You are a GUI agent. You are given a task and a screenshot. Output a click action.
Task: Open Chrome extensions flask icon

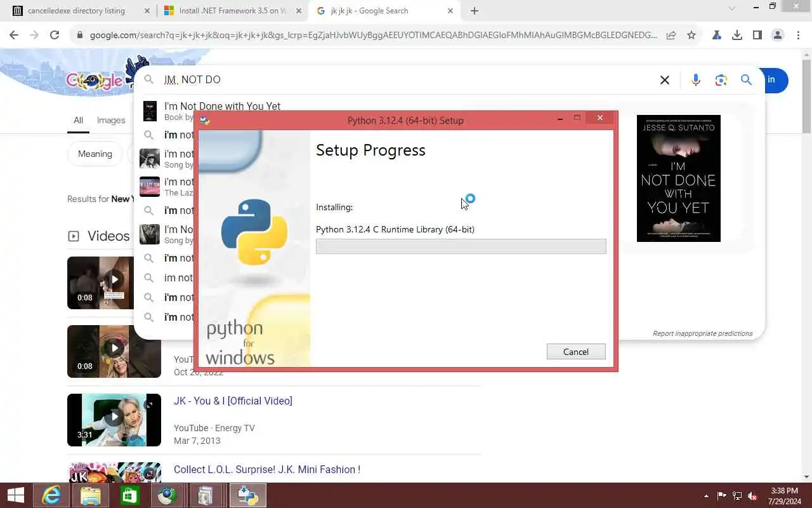click(717, 36)
